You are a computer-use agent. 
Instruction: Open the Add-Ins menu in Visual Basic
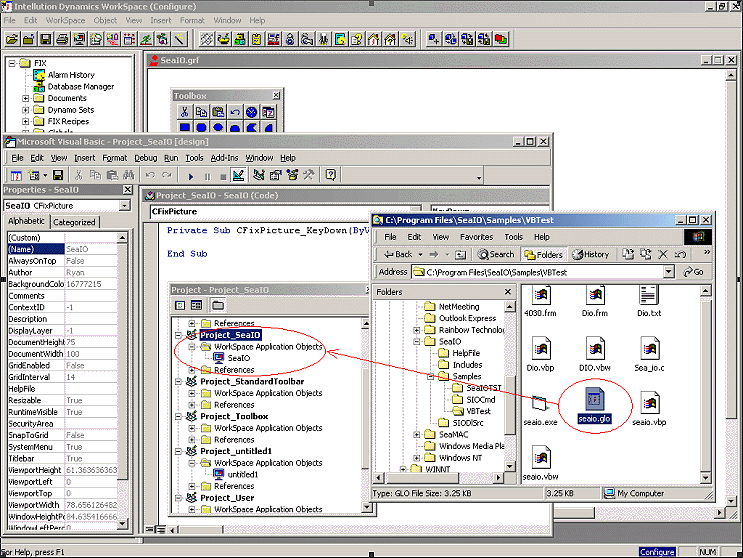click(224, 158)
